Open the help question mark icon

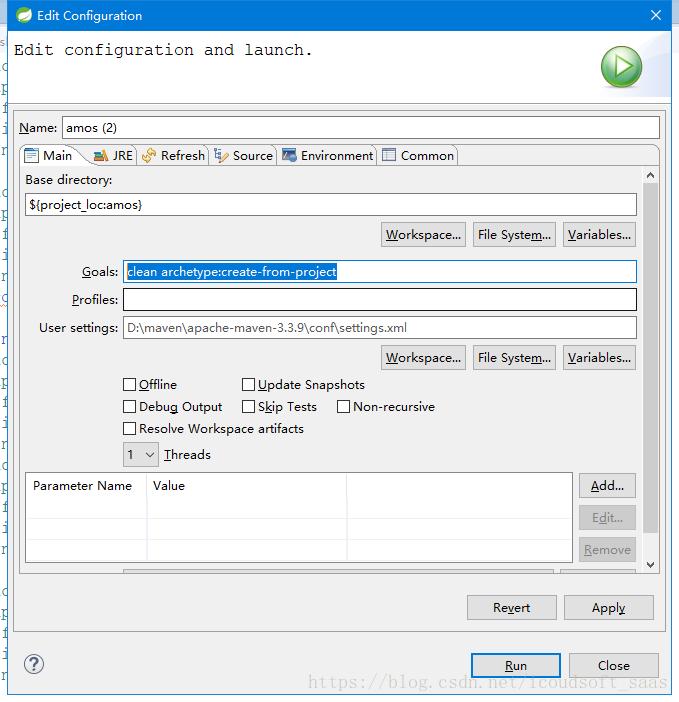34,664
